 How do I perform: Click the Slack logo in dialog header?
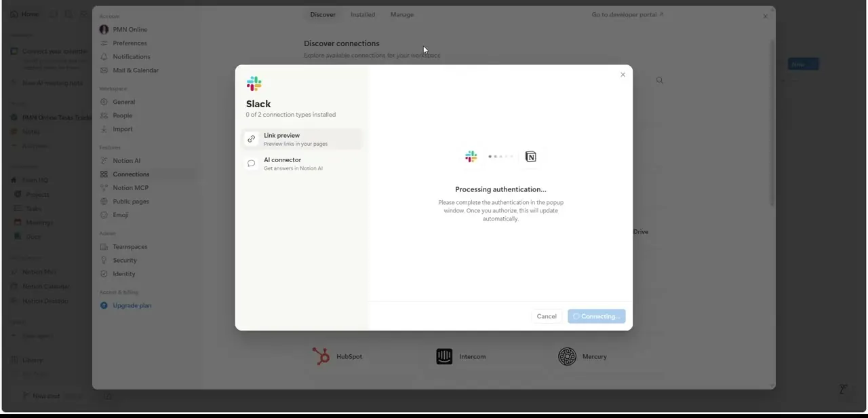tap(254, 83)
